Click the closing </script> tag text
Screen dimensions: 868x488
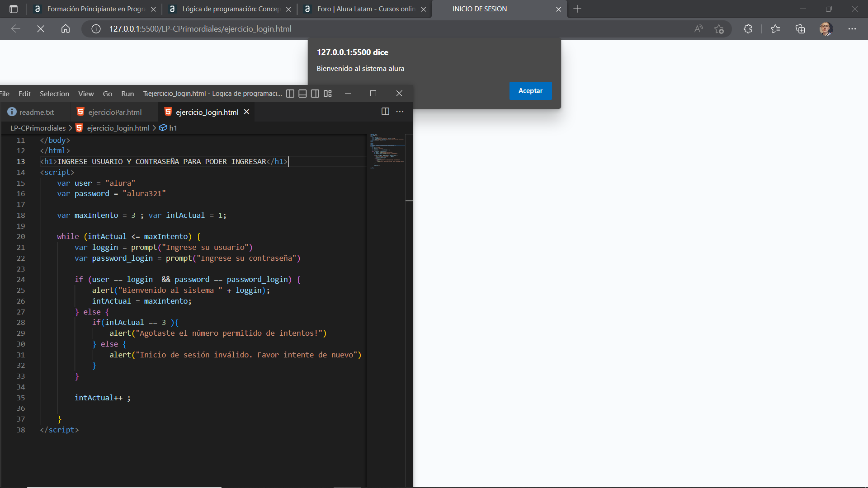click(59, 430)
